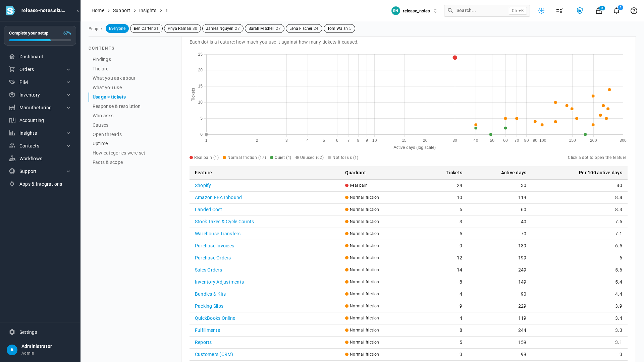Select the Everyone people filter
Image resolution: width=644 pixels, height=362 pixels.
tap(117, 28)
